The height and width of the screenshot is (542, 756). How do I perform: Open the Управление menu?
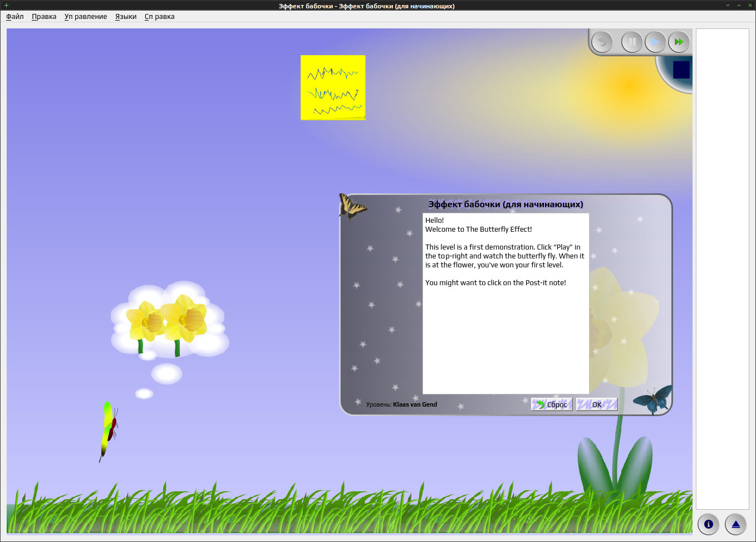pos(86,17)
